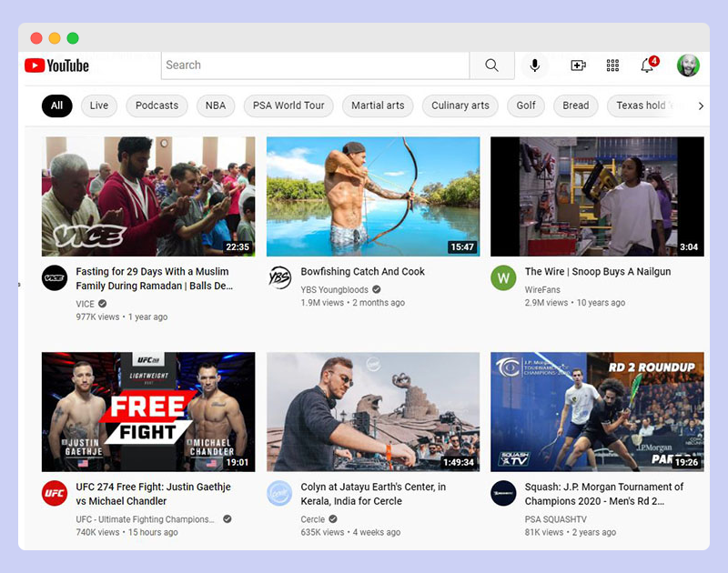Click the YBS Youngbloods channel name
This screenshot has width=728, height=573.
[x=334, y=289]
